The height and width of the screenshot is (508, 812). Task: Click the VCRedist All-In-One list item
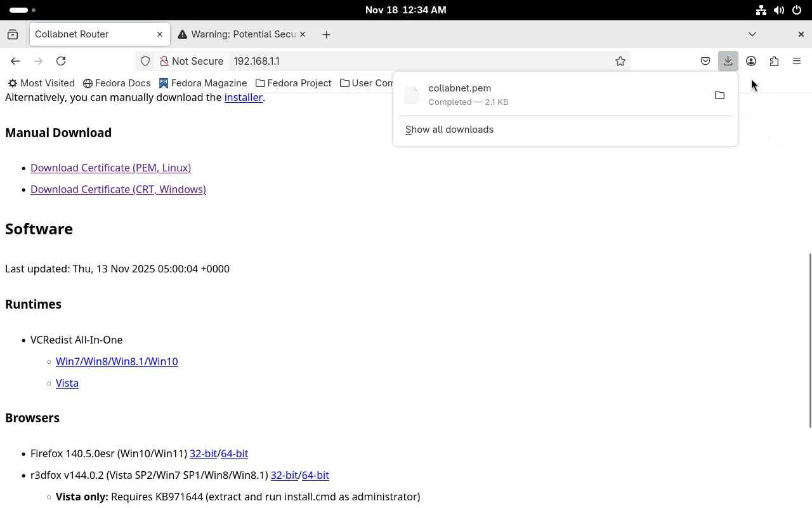76,340
